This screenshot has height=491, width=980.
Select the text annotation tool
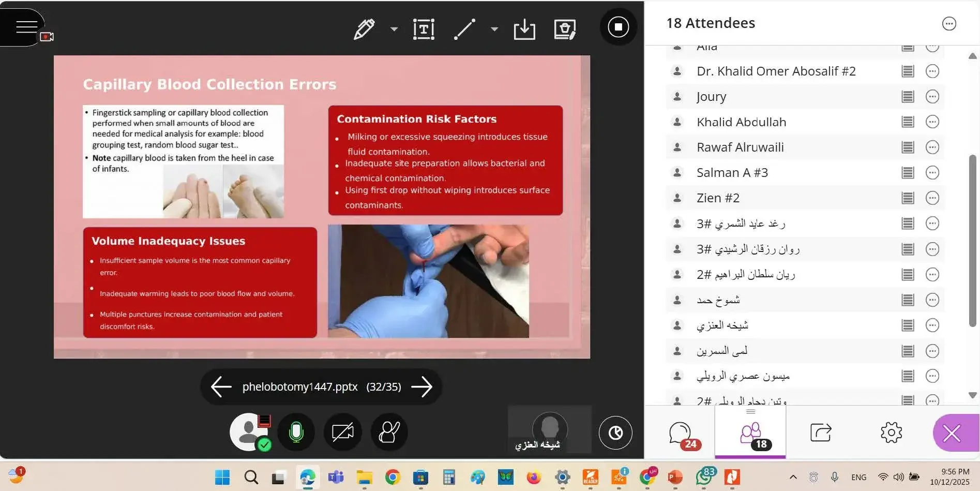pyautogui.click(x=424, y=29)
